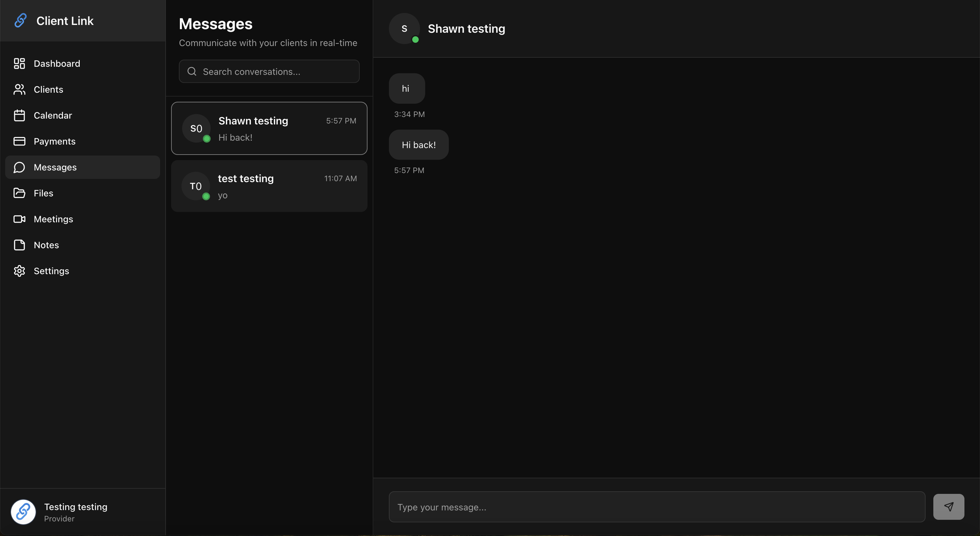
Task: Click the Testing testing provider profile avatar
Action: pyautogui.click(x=23, y=512)
